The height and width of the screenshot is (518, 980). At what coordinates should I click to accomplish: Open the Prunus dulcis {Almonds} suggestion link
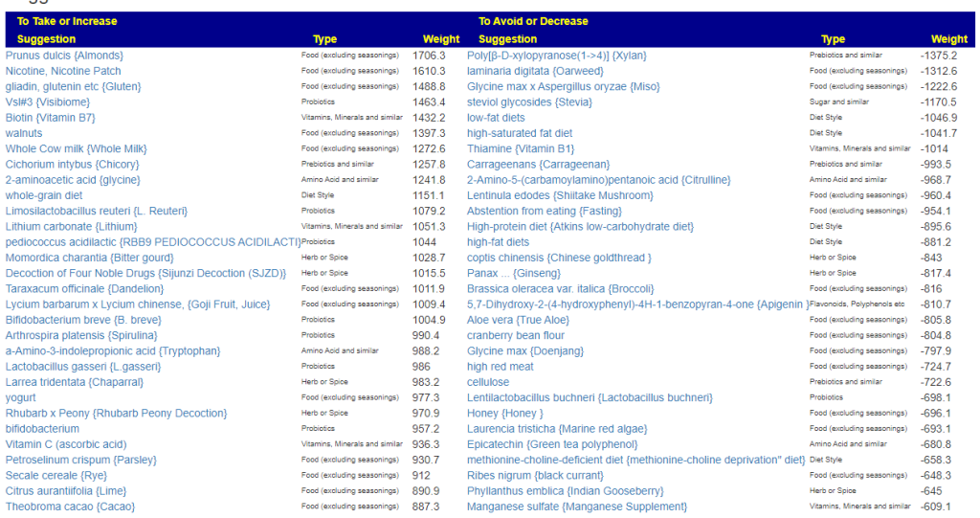click(x=64, y=56)
